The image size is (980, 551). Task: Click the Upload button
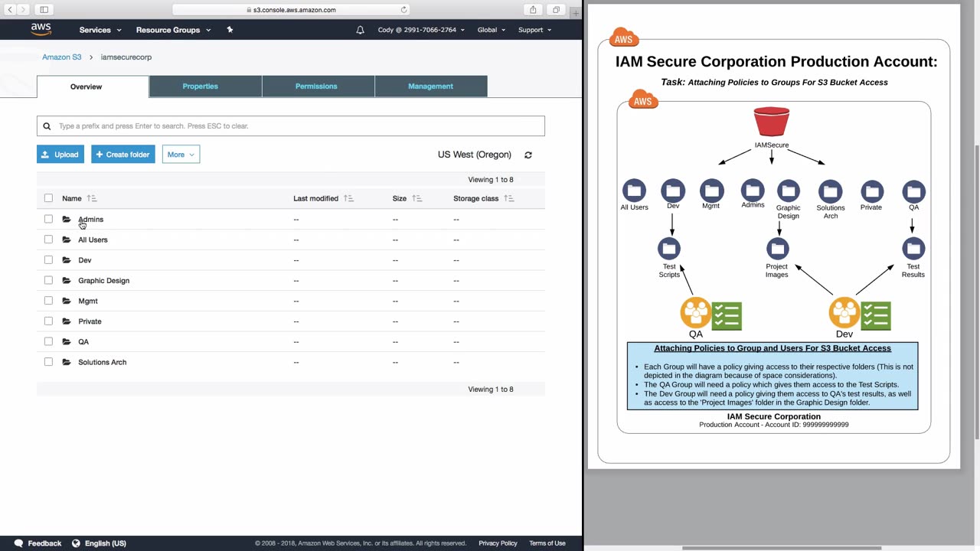pos(60,155)
